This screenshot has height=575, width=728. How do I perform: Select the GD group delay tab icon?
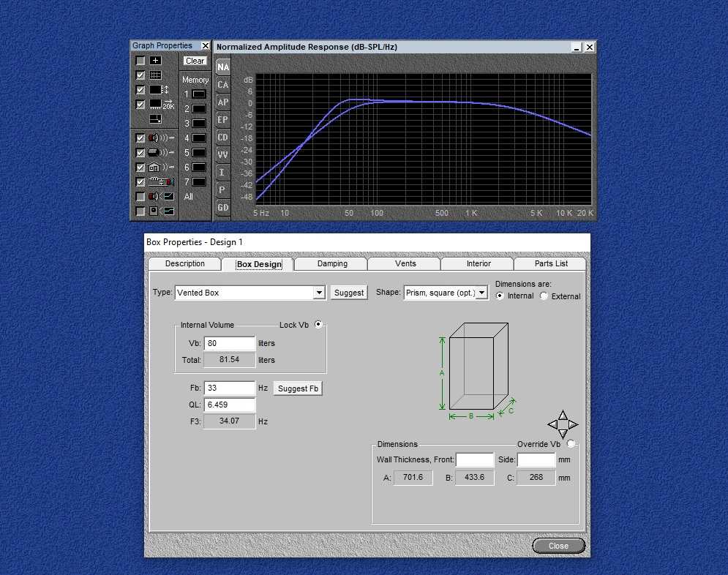[223, 208]
